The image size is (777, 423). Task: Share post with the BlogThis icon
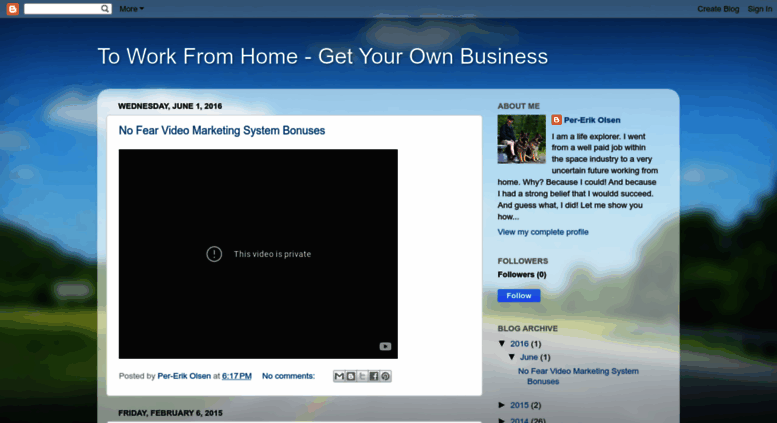pos(350,376)
